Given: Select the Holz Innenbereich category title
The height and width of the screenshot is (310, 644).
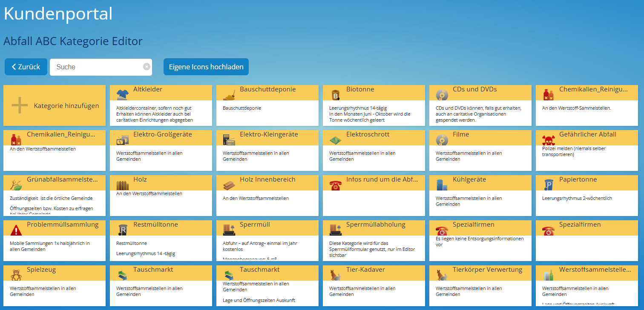Looking at the screenshot, I should click(x=267, y=179).
